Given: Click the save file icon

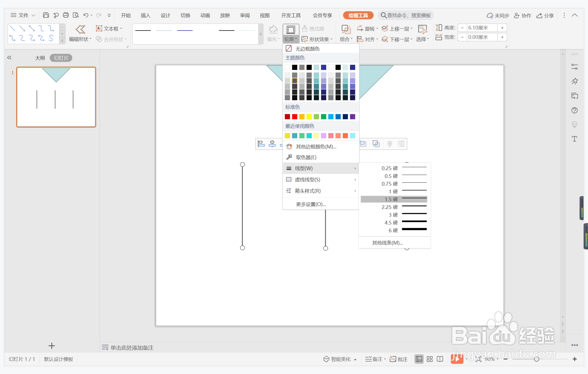Looking at the screenshot, I should coord(46,15).
